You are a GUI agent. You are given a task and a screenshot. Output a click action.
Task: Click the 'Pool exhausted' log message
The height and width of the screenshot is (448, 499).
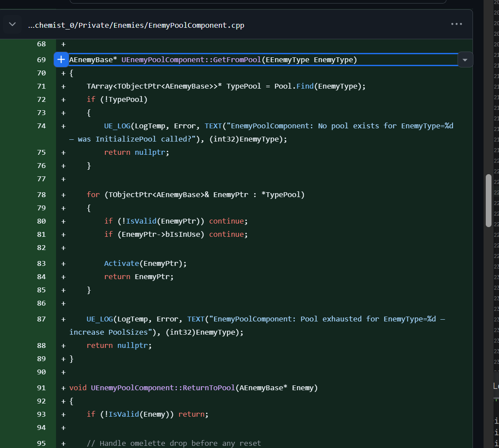(257, 325)
